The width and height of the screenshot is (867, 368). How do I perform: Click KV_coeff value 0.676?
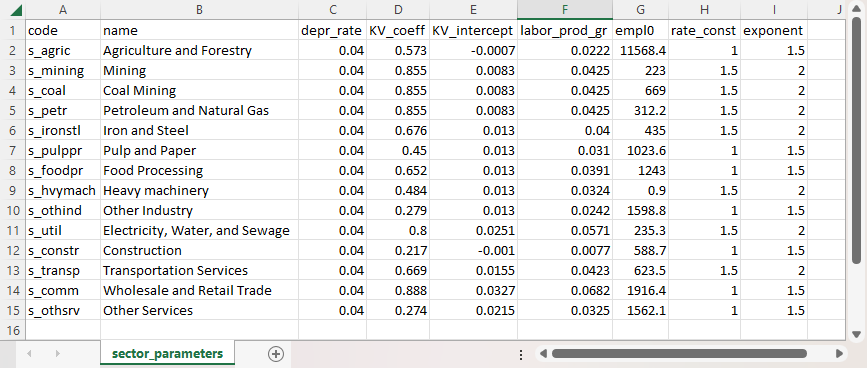click(x=398, y=130)
